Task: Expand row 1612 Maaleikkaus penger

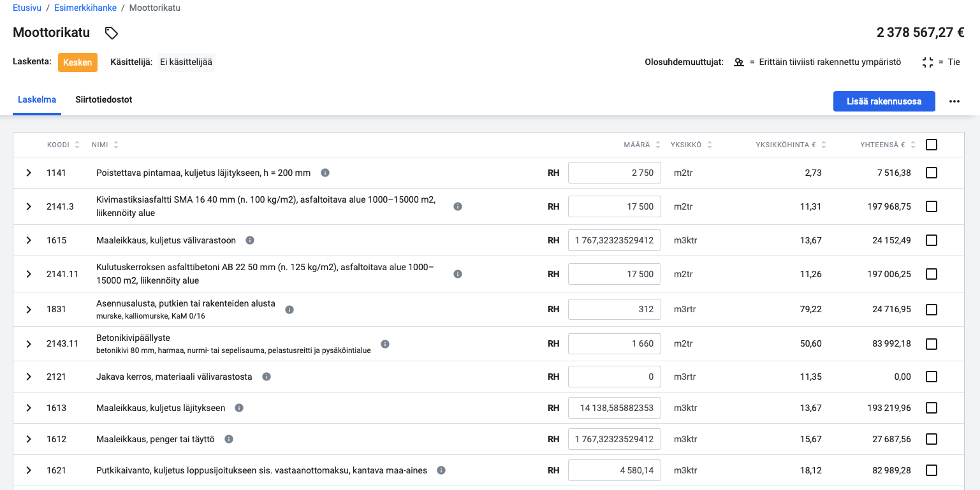Action: pos(29,439)
